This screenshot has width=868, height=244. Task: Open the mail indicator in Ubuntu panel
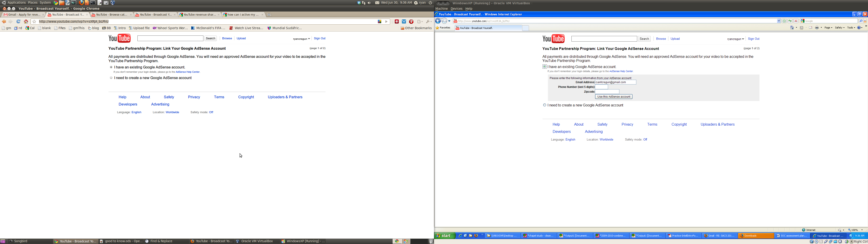tap(377, 3)
